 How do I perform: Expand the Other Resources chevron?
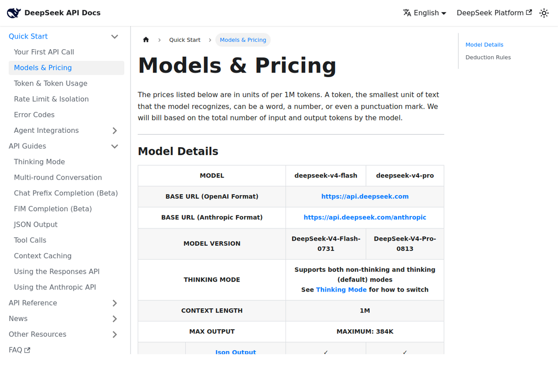114,334
